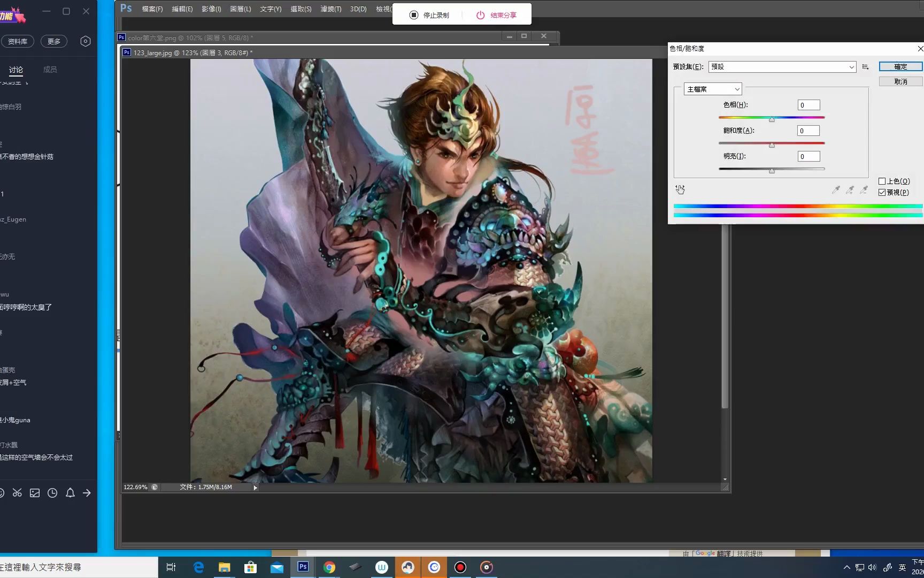924x578 pixels.
Task: Click the Ps icon on 123_large.jpg document tab
Action: click(127, 52)
